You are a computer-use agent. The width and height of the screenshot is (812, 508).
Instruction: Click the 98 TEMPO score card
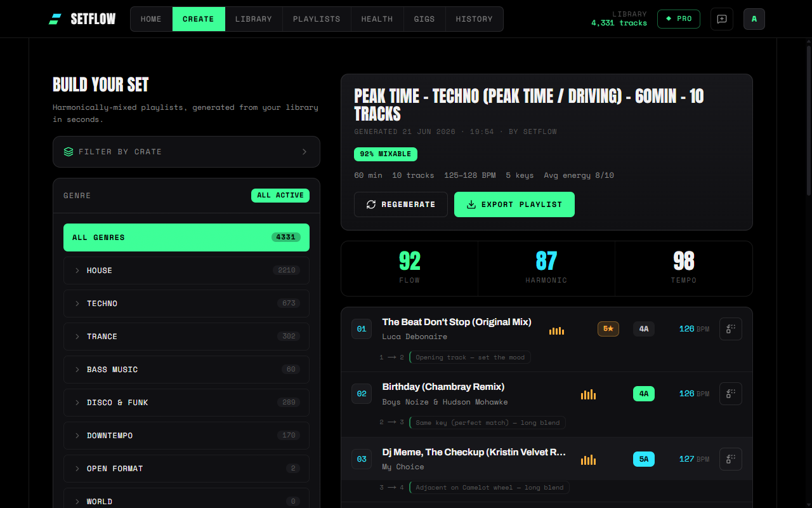(684, 269)
